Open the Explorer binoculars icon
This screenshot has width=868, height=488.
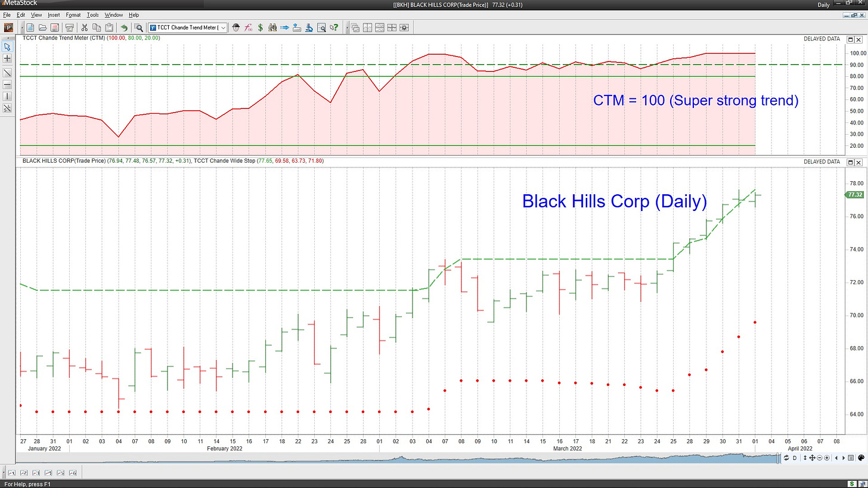272,27
